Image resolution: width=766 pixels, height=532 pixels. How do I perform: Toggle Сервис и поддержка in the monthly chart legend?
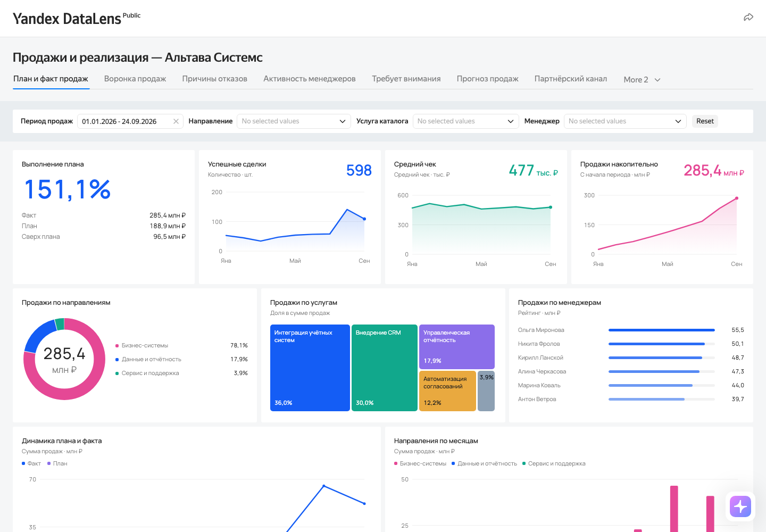point(554,464)
